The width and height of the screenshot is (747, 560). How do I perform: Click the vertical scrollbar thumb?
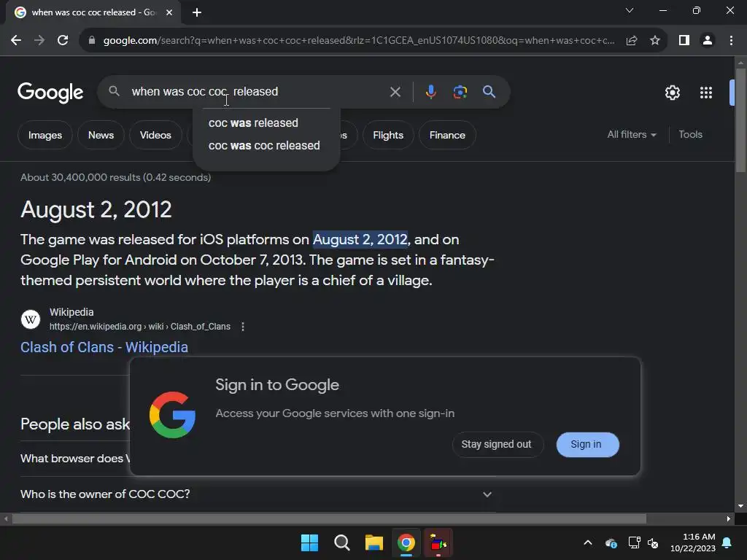click(x=740, y=120)
